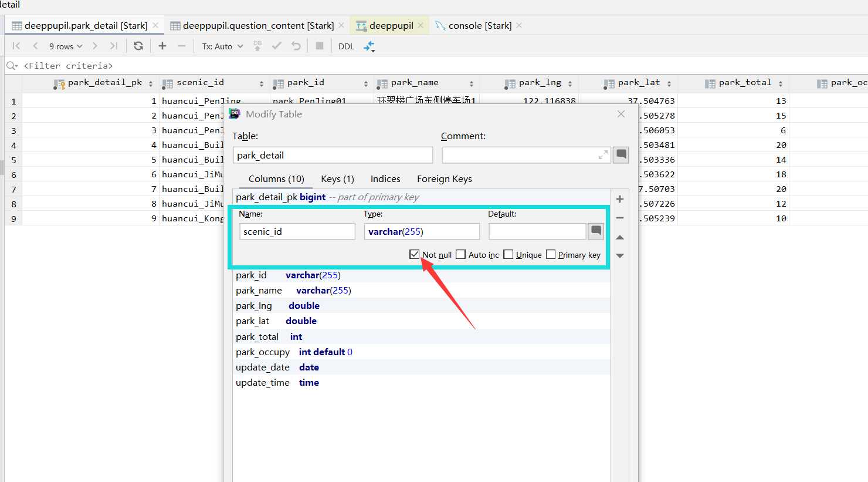Click the table comment speech-bubble icon

[621, 155]
